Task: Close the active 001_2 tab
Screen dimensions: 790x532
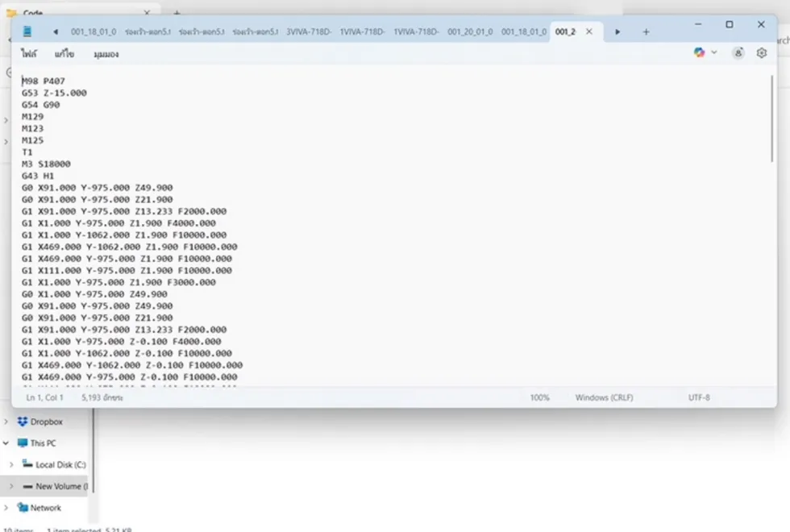Action: tap(589, 31)
